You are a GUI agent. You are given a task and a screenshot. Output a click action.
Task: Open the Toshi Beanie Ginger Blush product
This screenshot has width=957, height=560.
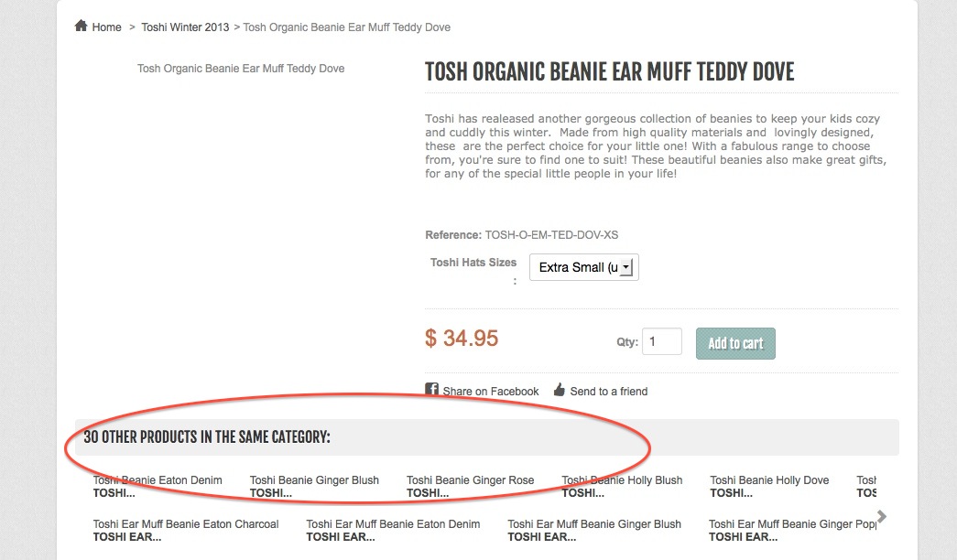314,480
